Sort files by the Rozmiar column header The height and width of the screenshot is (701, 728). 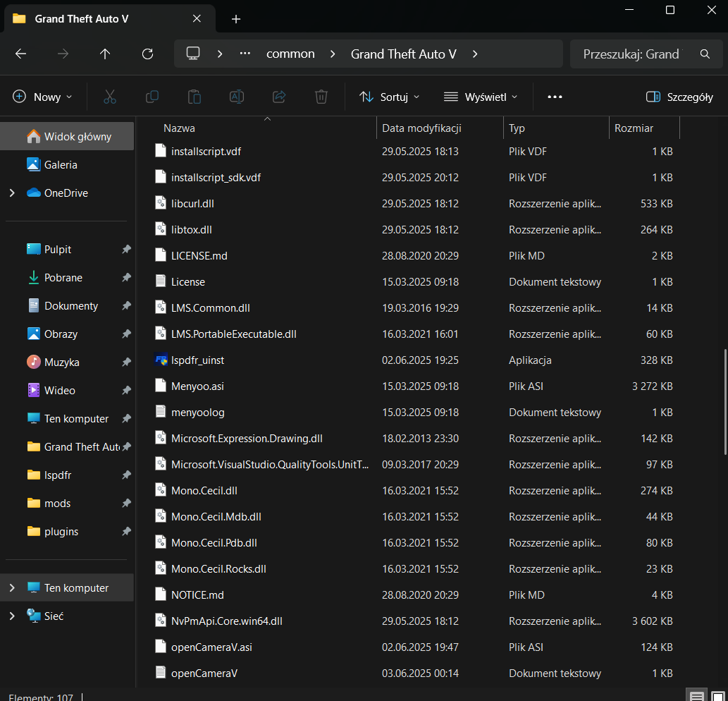pyautogui.click(x=634, y=128)
